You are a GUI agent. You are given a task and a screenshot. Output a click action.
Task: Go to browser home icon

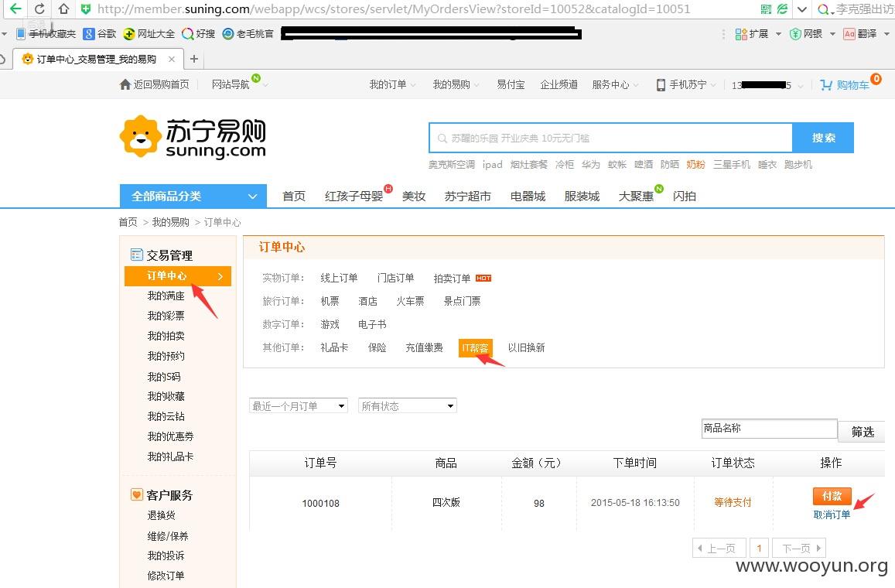click(x=63, y=9)
